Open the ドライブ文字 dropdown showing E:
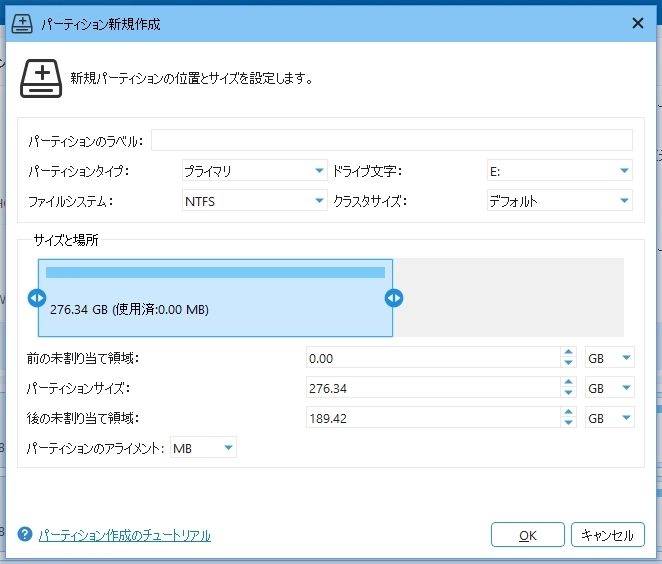 click(x=559, y=171)
